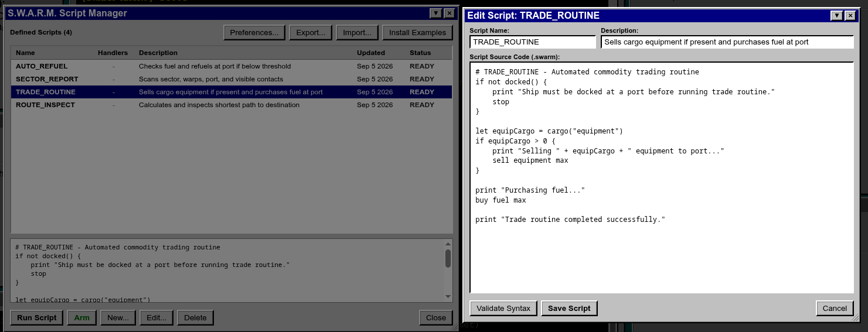Close Script Manager with title bar X
Image resolution: width=868 pixels, height=332 pixels.
[449, 13]
